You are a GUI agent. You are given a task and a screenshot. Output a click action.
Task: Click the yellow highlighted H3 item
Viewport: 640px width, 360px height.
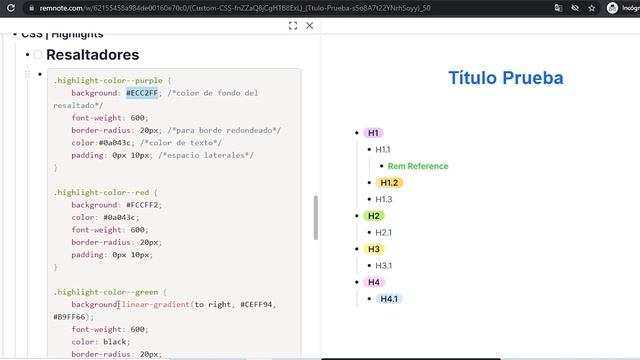tap(374, 249)
